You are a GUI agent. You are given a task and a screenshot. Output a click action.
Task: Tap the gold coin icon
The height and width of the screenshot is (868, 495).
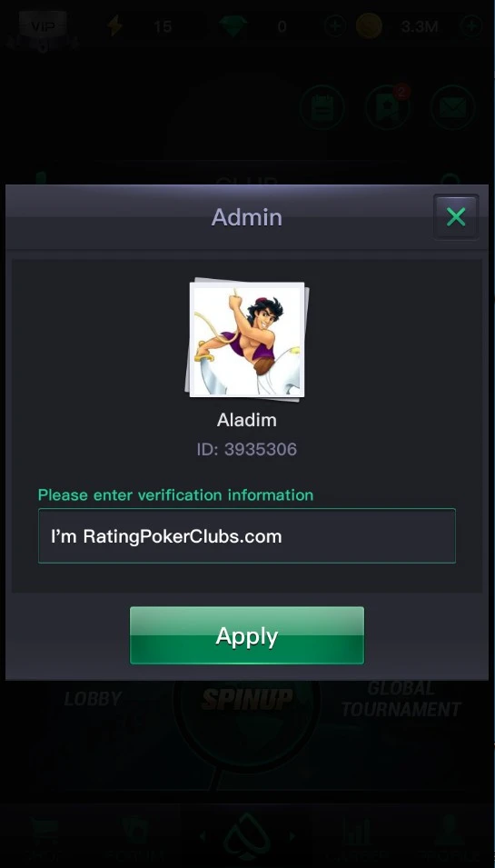[x=369, y=26]
